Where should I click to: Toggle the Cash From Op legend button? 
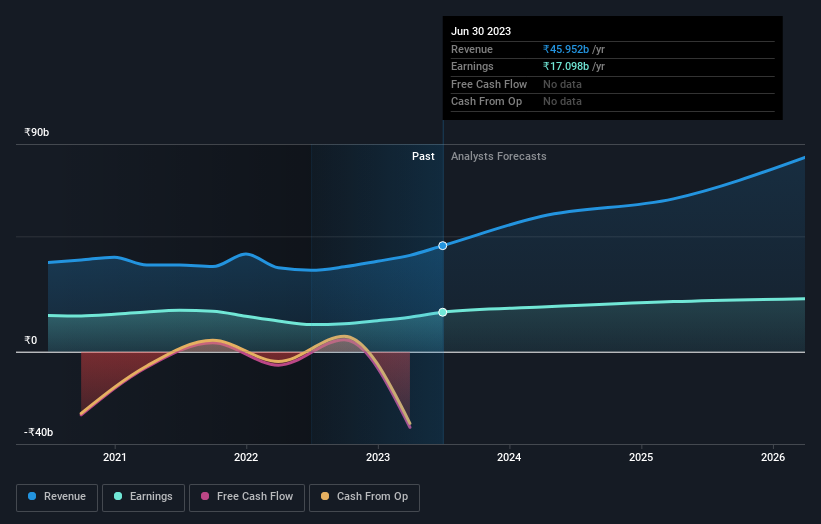pyautogui.click(x=364, y=497)
